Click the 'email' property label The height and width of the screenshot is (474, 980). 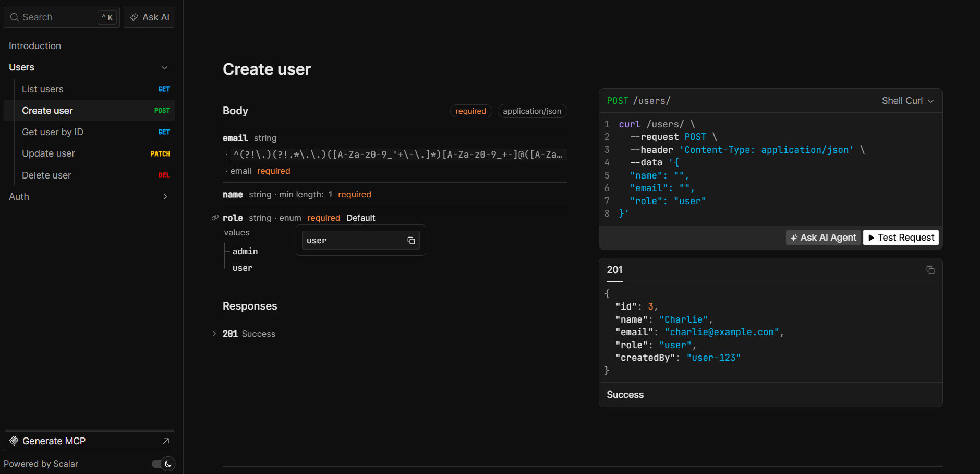click(235, 138)
